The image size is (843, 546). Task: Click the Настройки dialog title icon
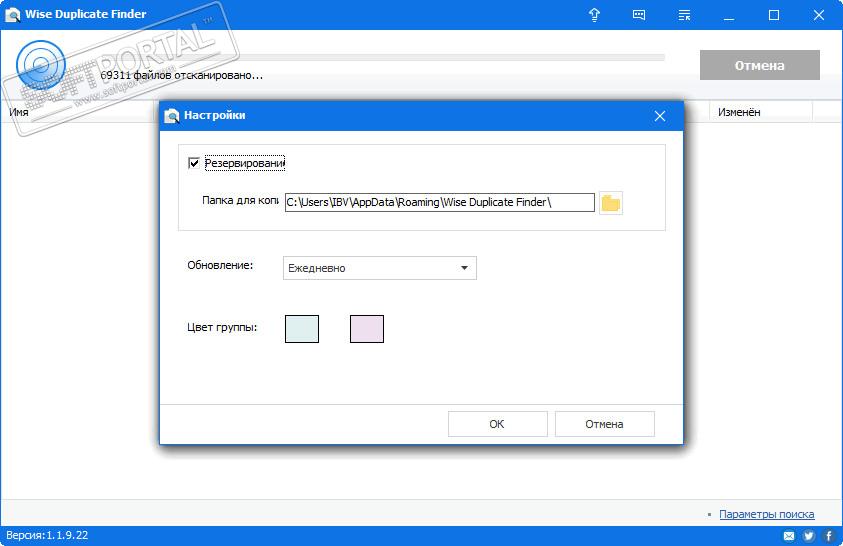172,116
